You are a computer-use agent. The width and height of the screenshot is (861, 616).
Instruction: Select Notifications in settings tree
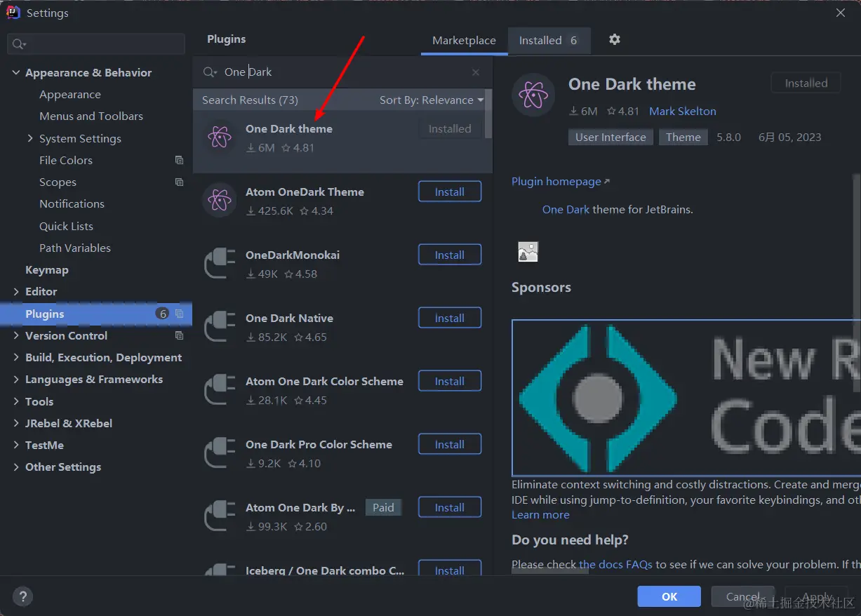[x=72, y=203]
